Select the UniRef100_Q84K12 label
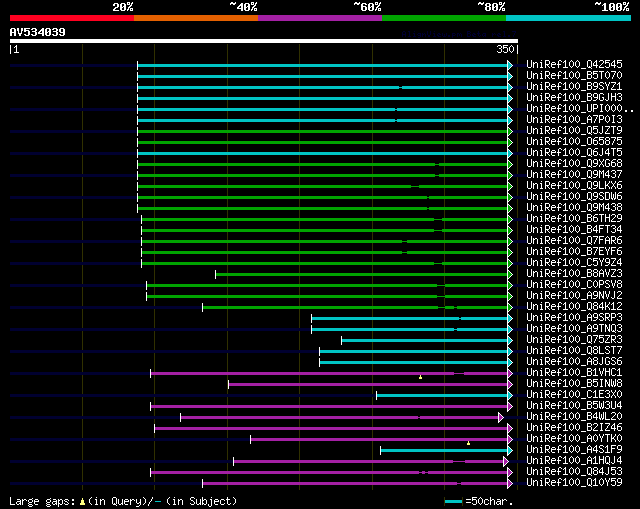Screen dimensions: 640x509 click(x=574, y=307)
